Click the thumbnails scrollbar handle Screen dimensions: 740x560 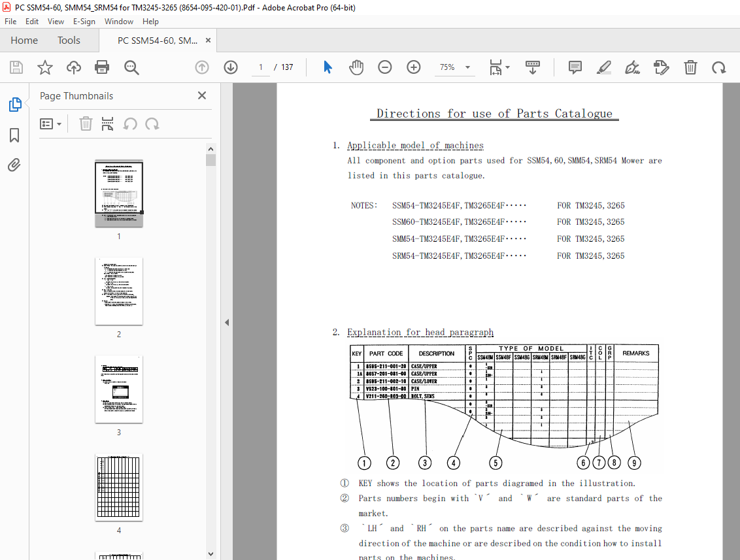(211, 160)
